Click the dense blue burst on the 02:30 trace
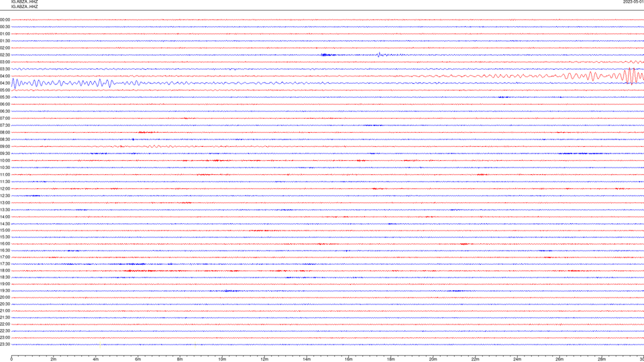Viewport: 644px width, 362px height. coord(328,54)
